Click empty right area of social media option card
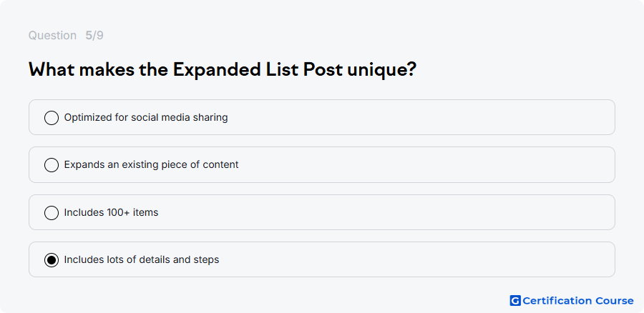 452,117
